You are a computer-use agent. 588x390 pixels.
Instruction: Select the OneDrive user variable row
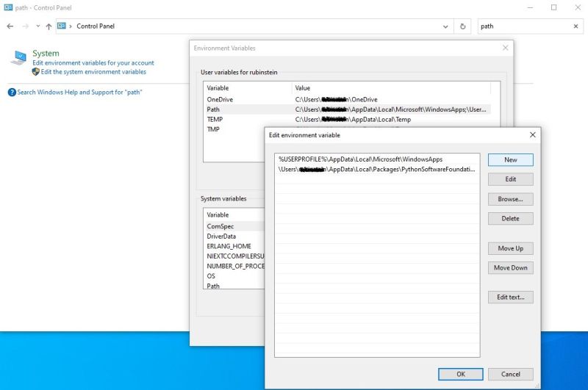coord(347,99)
